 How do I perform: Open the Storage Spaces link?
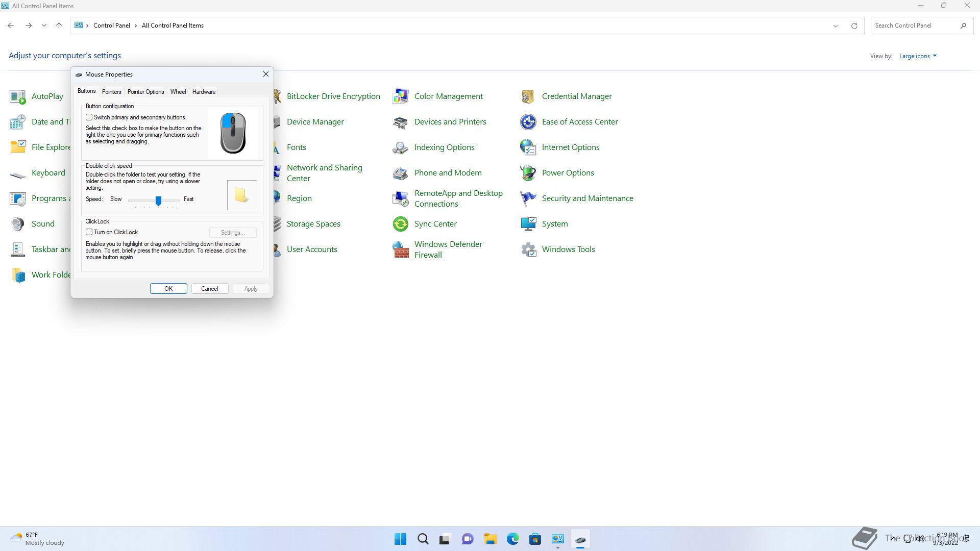click(x=313, y=224)
